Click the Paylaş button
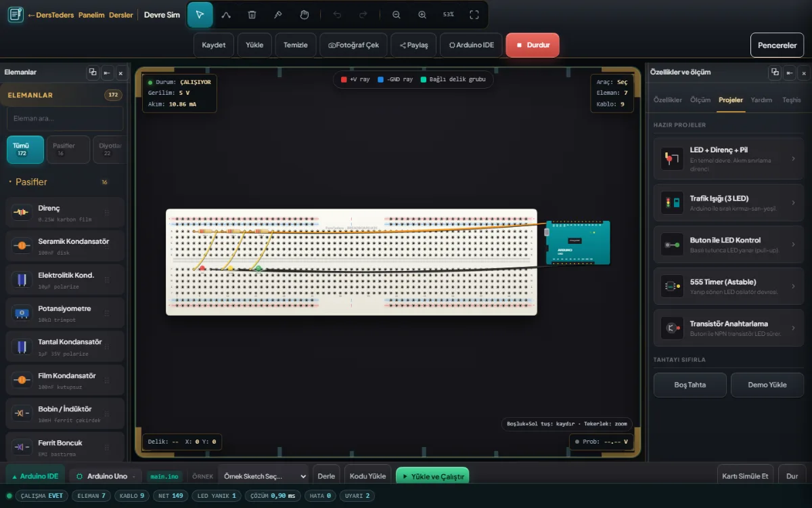 [414, 45]
